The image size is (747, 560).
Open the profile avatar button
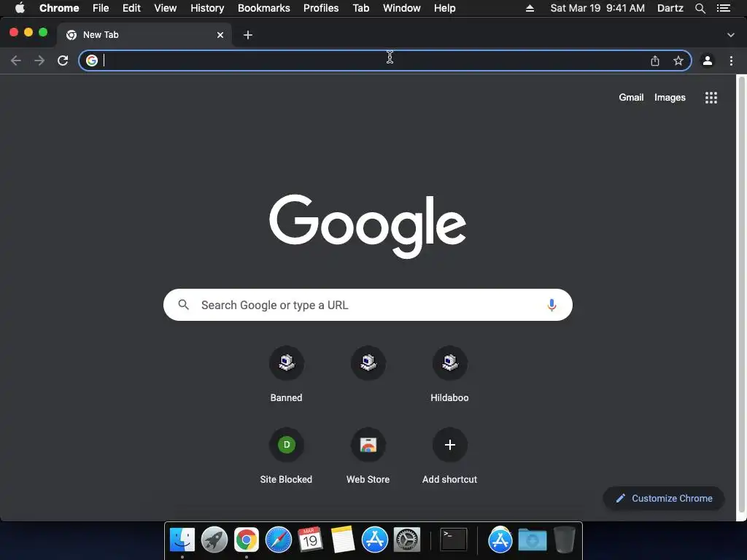(708, 61)
